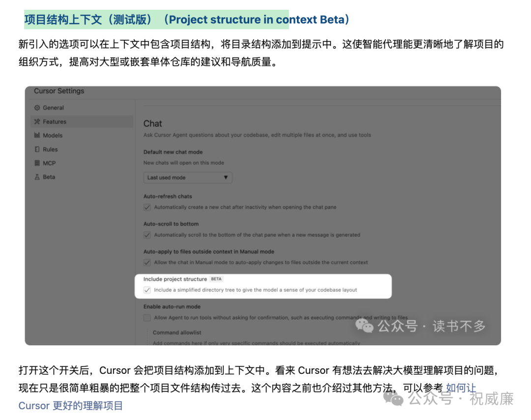Click the Auto-apply to files outside context label

point(208,252)
